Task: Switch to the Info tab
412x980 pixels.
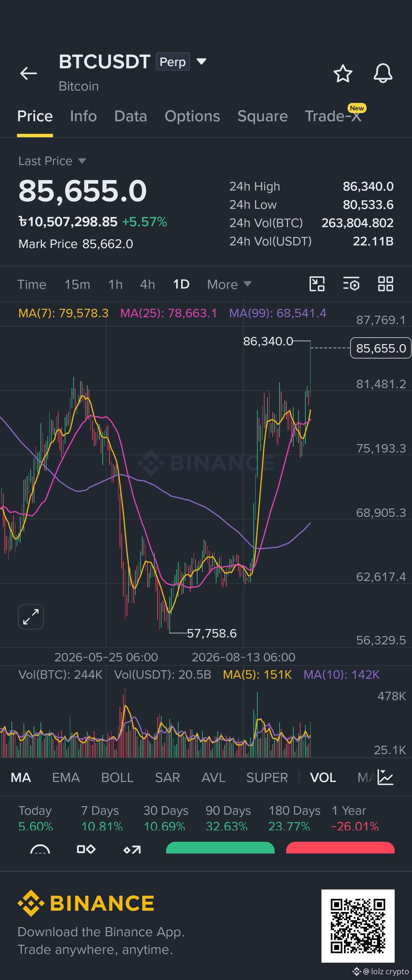Action: [83, 116]
